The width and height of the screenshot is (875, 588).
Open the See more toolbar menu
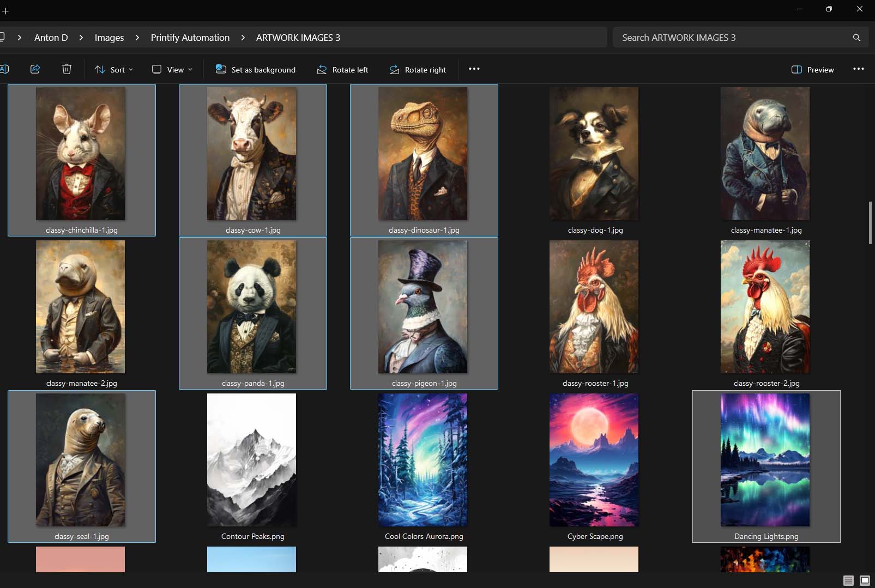pos(473,69)
